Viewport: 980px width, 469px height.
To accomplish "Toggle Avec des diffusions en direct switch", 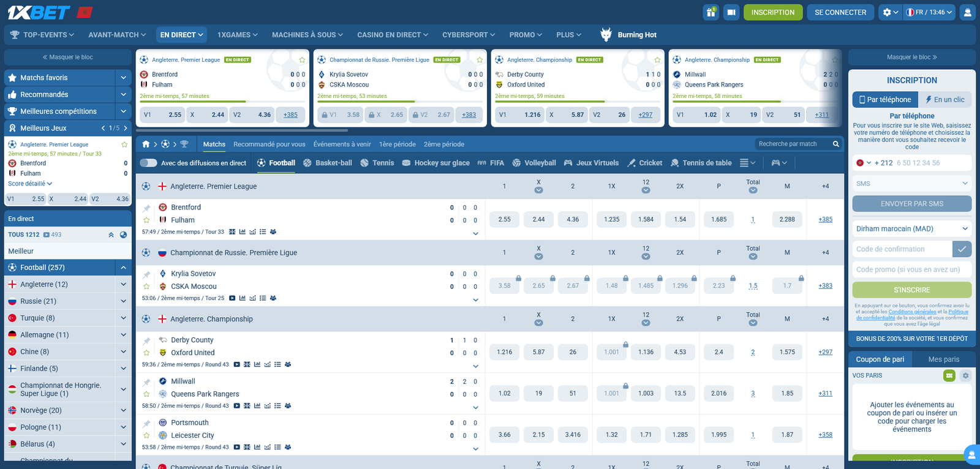I will [148, 163].
